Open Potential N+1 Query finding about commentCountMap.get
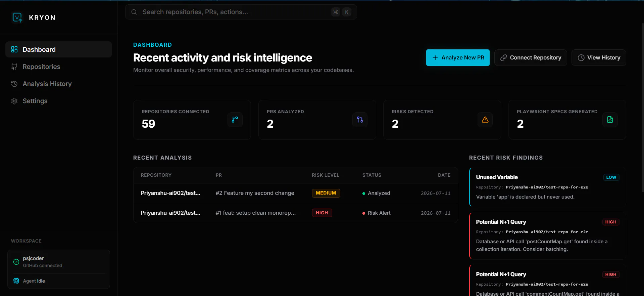644x296 pixels. pos(548,281)
